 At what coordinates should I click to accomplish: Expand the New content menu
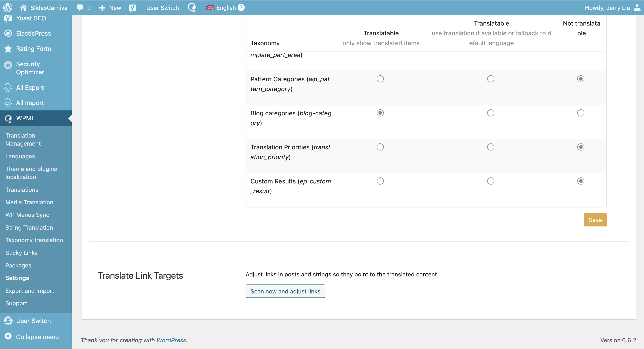[110, 8]
